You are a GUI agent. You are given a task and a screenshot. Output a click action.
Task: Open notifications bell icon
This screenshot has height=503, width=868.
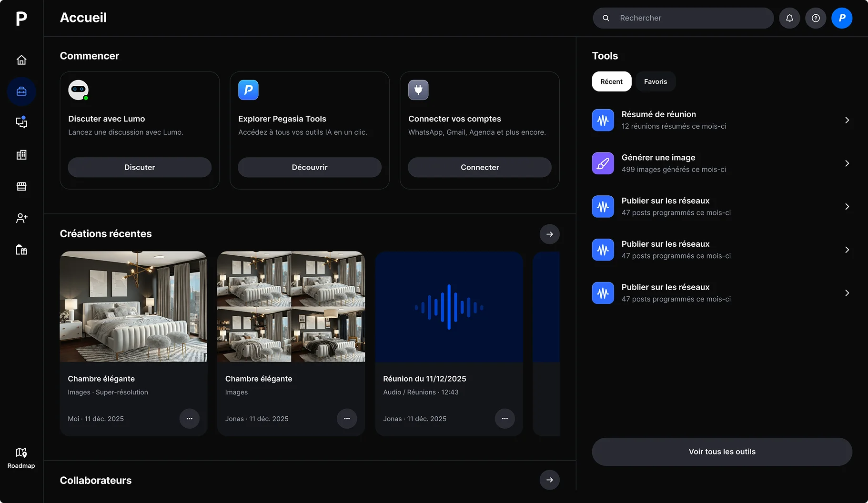point(789,18)
